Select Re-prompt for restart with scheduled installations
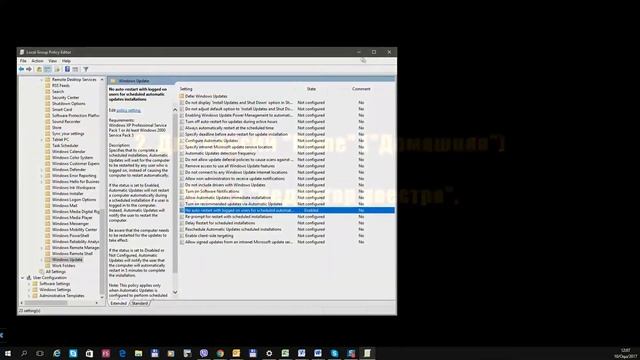The image size is (640, 360). (x=229, y=217)
